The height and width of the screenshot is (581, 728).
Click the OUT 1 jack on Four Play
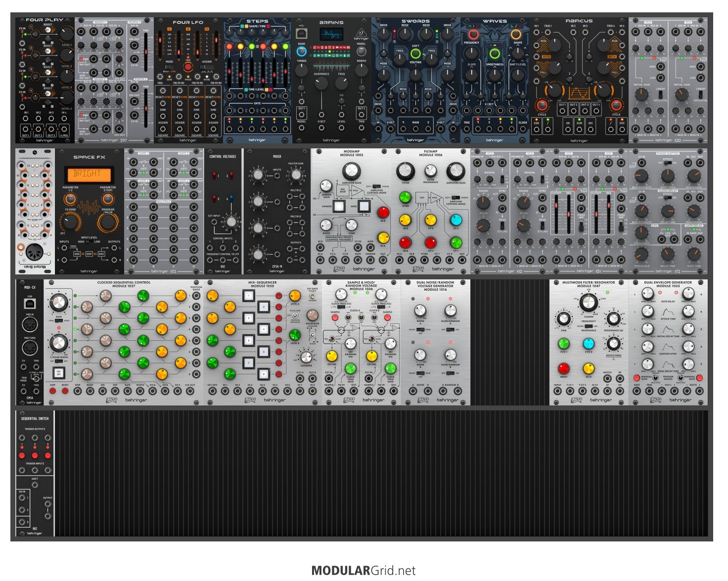click(x=26, y=130)
